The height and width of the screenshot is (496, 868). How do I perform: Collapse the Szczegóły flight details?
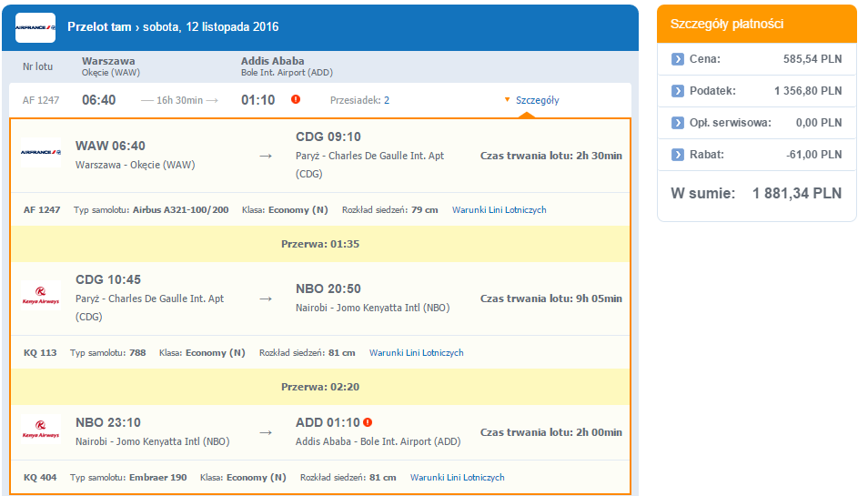531,100
